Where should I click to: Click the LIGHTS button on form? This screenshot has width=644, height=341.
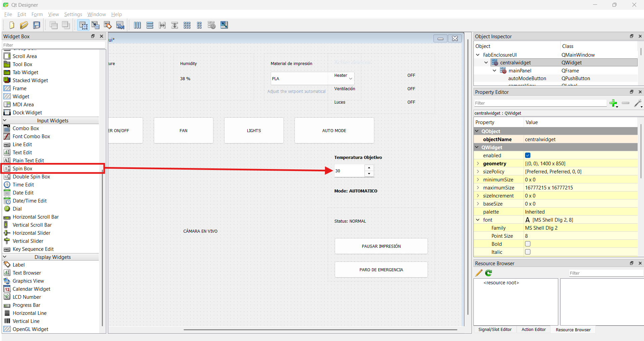[254, 130]
